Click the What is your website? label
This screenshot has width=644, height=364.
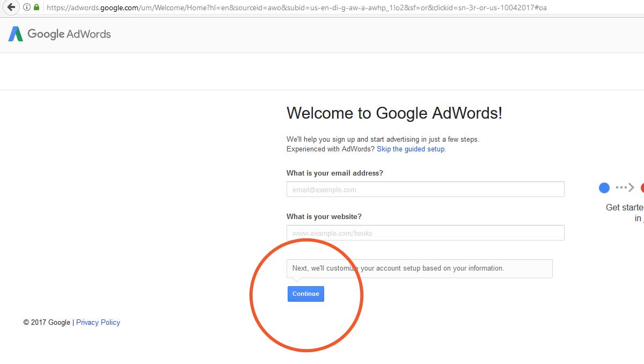[324, 216]
